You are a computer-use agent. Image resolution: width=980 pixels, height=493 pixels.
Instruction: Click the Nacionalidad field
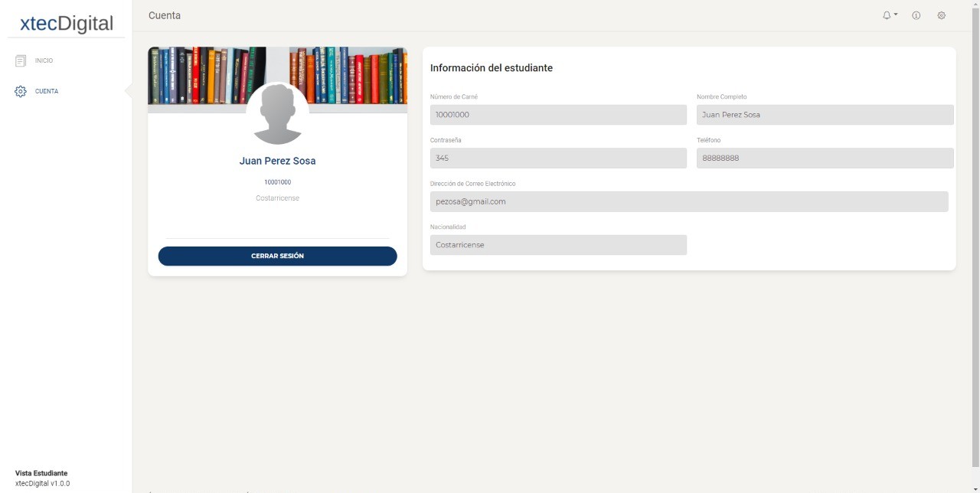[x=558, y=245]
